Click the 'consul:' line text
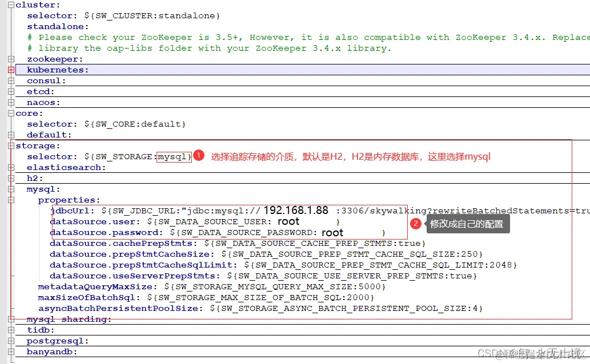The height and width of the screenshot is (364, 590). [46, 81]
